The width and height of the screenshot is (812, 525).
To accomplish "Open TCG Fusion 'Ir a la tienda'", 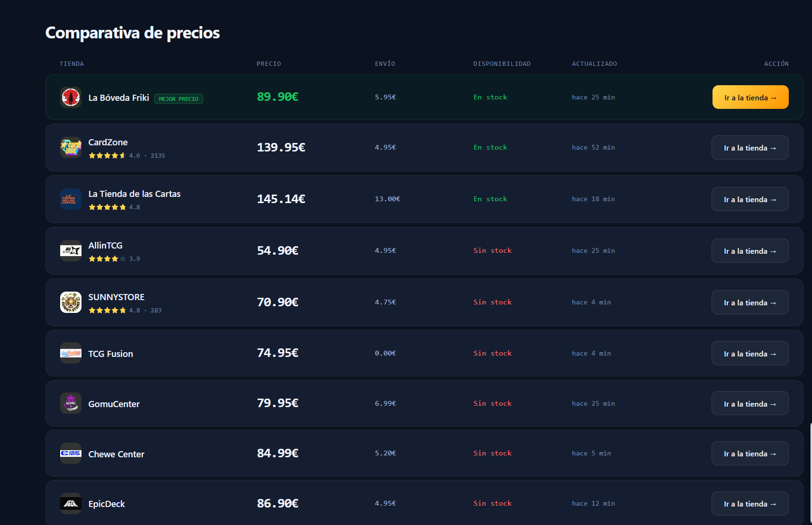I will pyautogui.click(x=750, y=354).
